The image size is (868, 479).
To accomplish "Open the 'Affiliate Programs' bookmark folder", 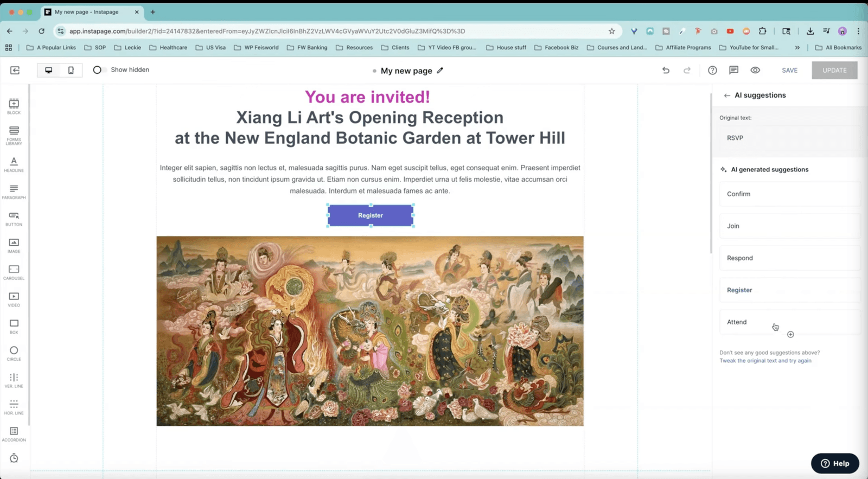I will click(x=684, y=48).
